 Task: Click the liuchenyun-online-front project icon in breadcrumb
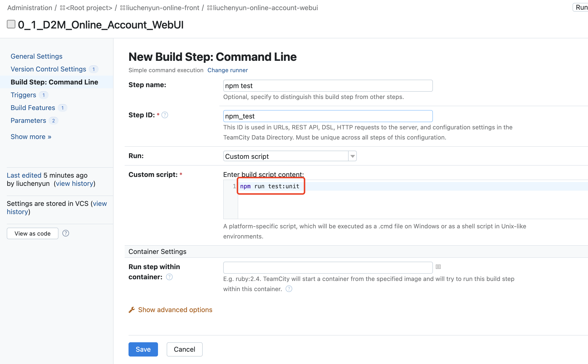[122, 8]
